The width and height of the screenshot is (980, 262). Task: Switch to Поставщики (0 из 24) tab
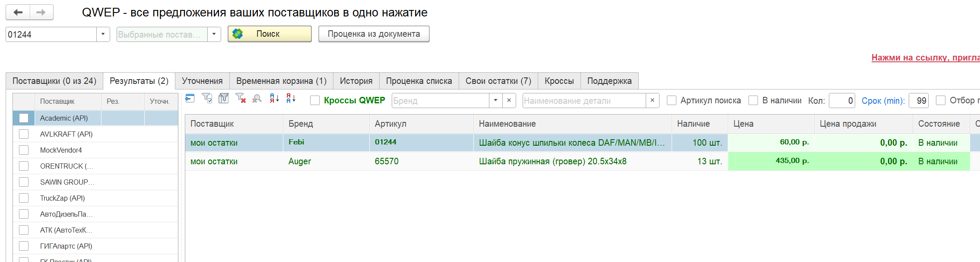[x=54, y=81]
